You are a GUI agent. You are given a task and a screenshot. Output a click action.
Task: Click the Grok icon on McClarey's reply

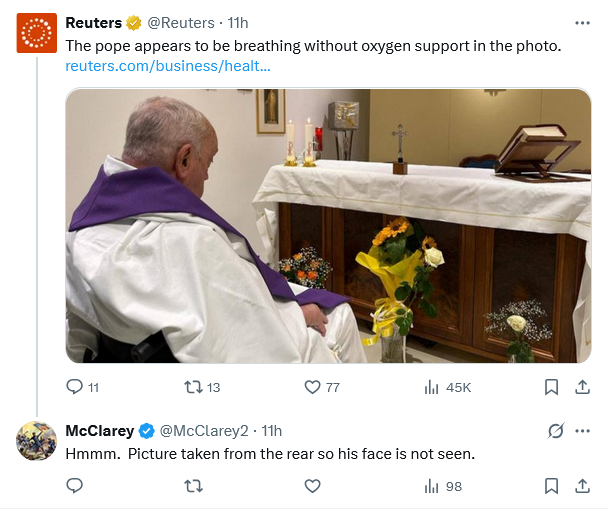point(556,431)
